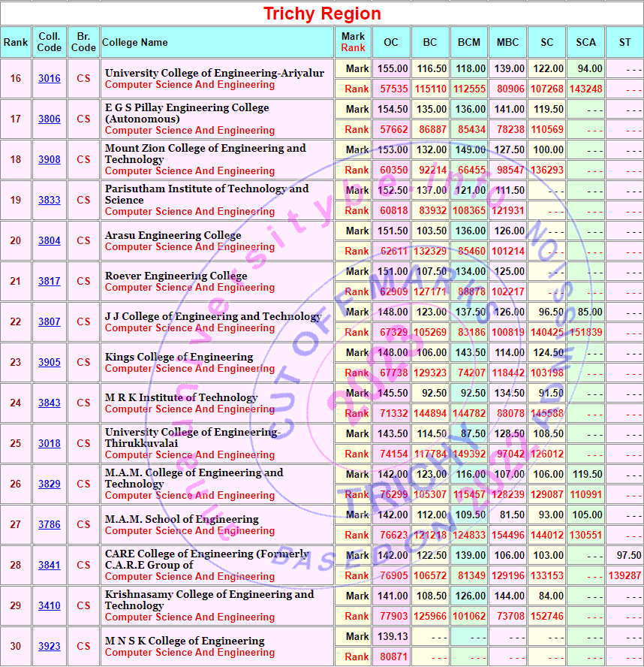Click the 3786 M.A.M. School code link
The height and width of the screenshot is (667, 644).
50,525
